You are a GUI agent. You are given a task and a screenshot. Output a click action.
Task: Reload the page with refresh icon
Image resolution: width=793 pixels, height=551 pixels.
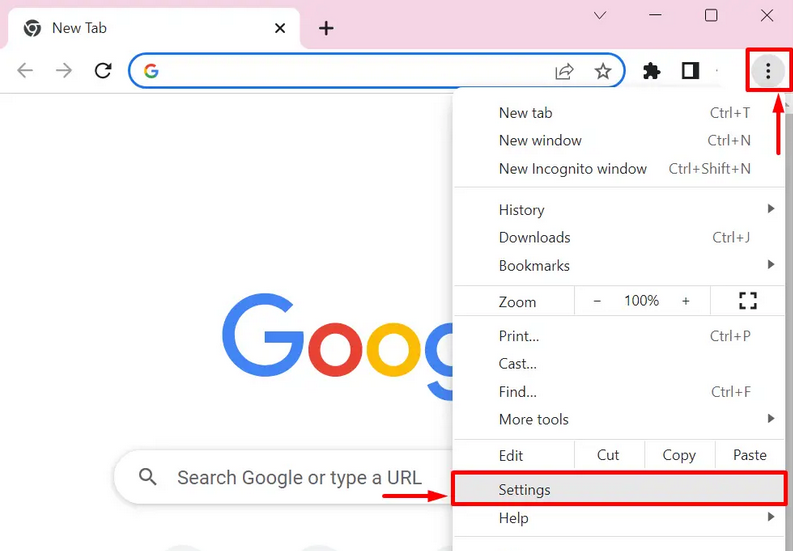(103, 70)
